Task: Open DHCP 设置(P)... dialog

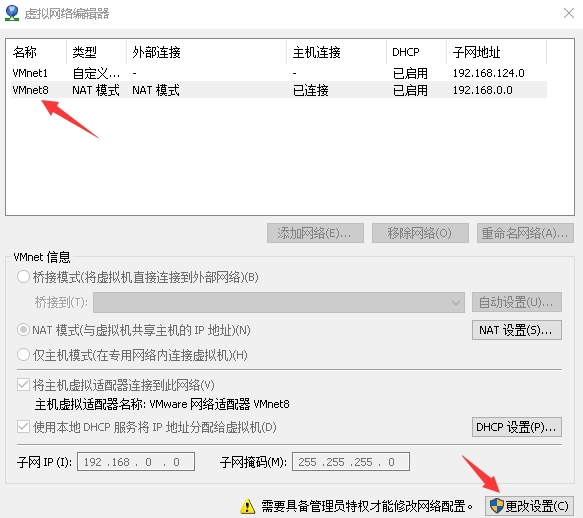Action: point(517,427)
